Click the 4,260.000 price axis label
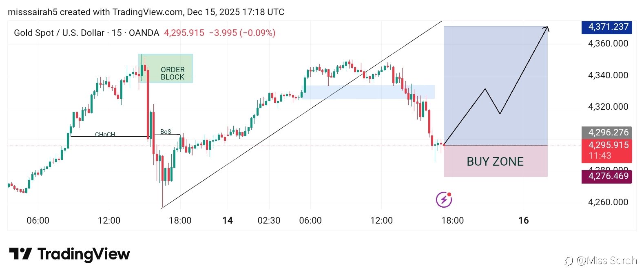 tap(608, 202)
